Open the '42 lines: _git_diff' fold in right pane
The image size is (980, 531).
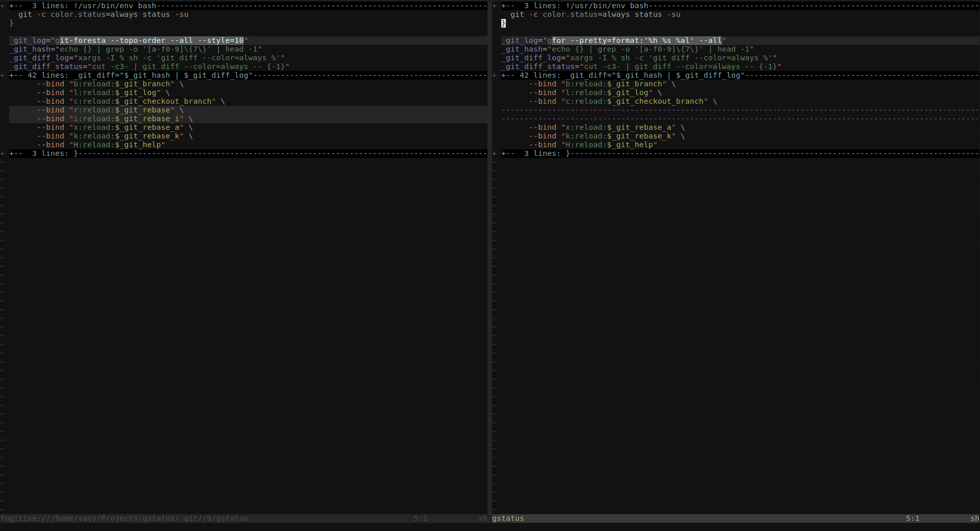pyautogui.click(x=740, y=75)
